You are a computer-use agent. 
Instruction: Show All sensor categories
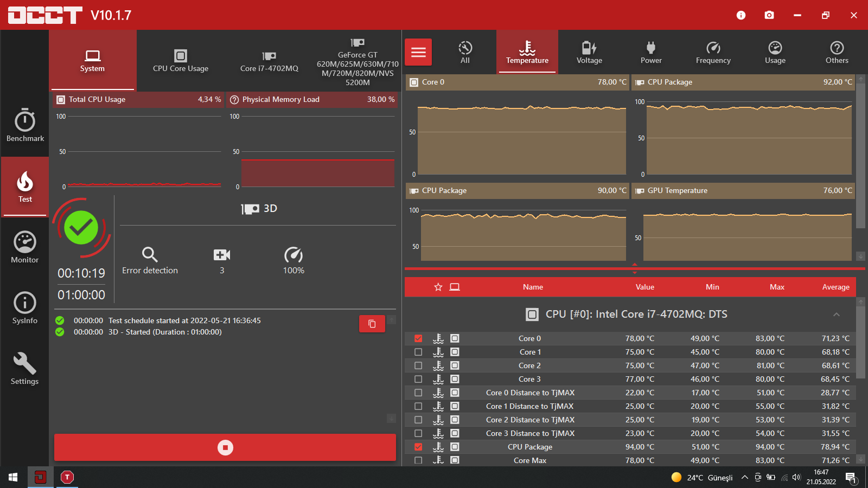pos(465,52)
